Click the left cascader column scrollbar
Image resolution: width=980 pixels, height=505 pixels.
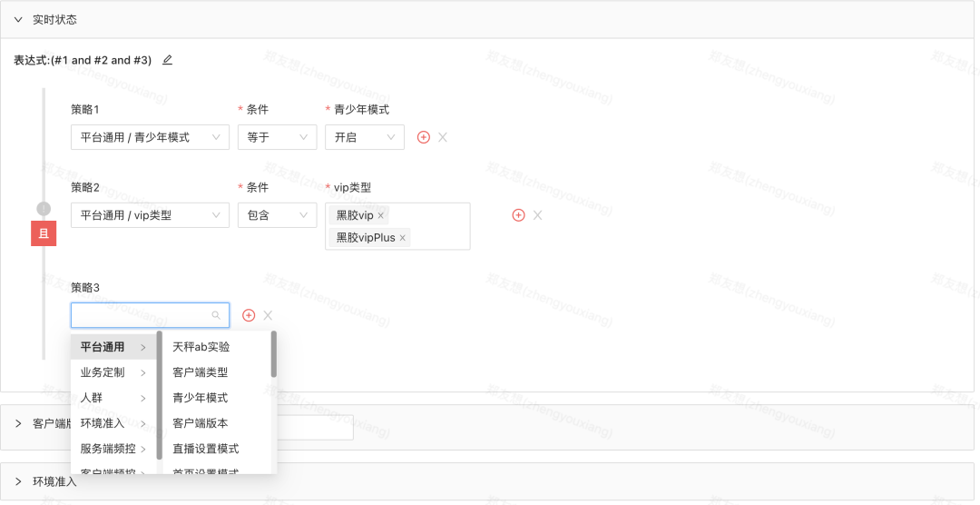pyautogui.click(x=160, y=395)
